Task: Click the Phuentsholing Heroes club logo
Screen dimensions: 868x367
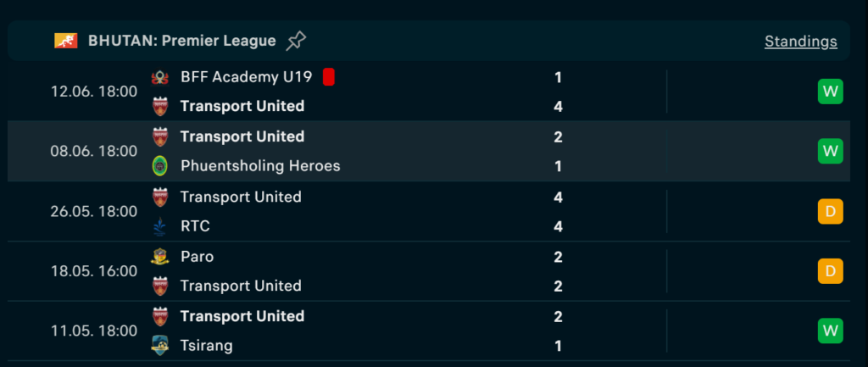Action: pos(160,166)
